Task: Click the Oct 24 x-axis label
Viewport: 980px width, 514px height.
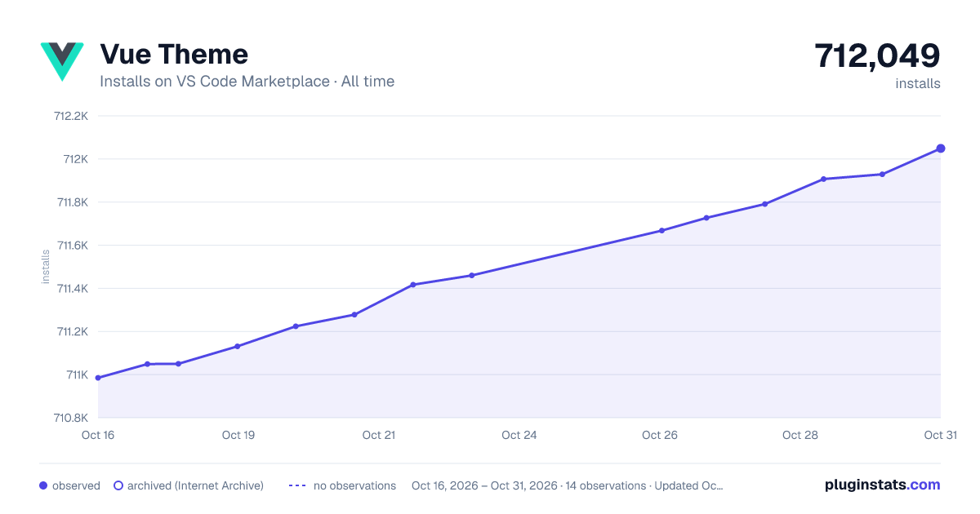Action: click(x=519, y=435)
